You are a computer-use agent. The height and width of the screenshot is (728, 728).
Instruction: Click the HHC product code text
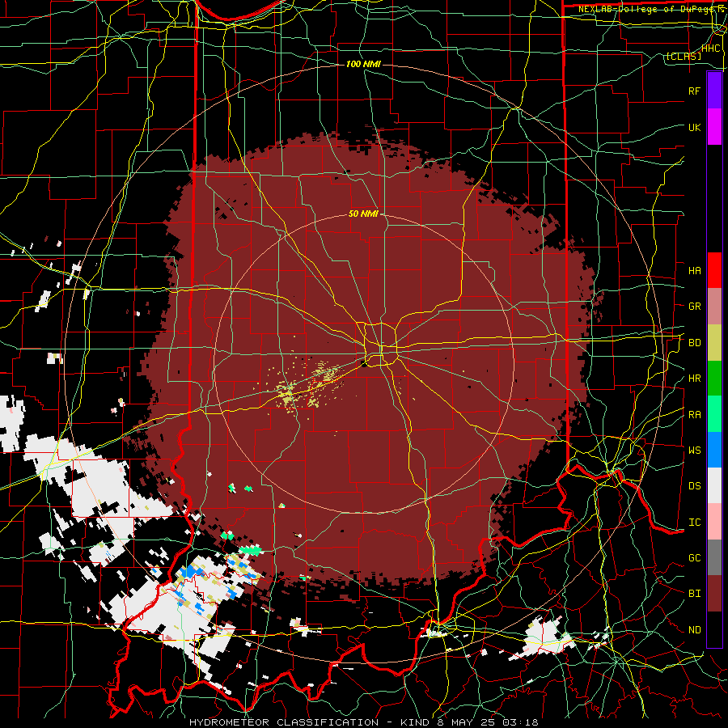click(710, 49)
